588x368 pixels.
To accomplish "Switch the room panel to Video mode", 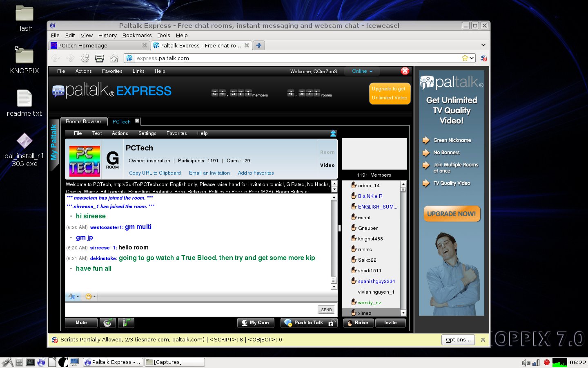I will click(x=327, y=165).
